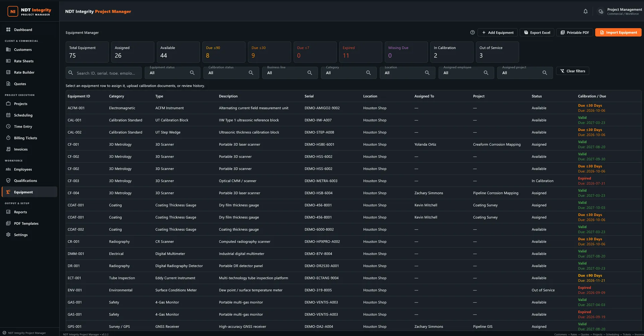Select Equipment in sidebar menu
This screenshot has height=336, width=644.
pyautogui.click(x=30, y=192)
